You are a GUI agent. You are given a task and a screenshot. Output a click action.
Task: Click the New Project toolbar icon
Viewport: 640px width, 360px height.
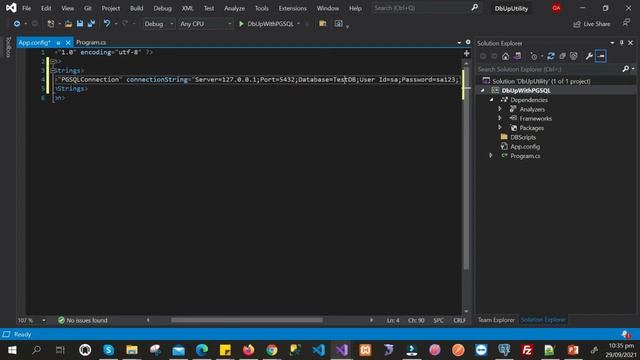(x=51, y=24)
